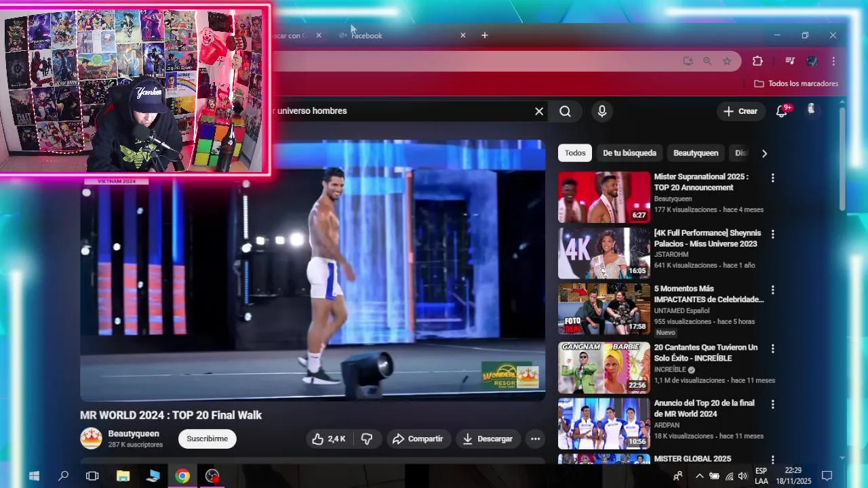Like the MR WORLD 2024 video
The image size is (868, 488).
click(x=329, y=439)
